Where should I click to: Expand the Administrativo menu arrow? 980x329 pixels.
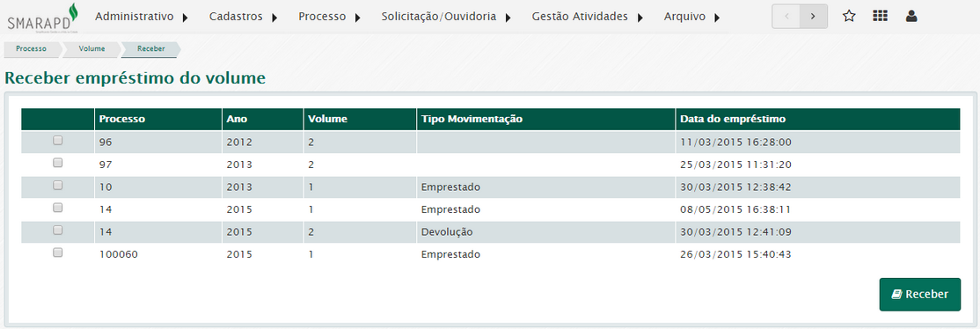pos(185,18)
